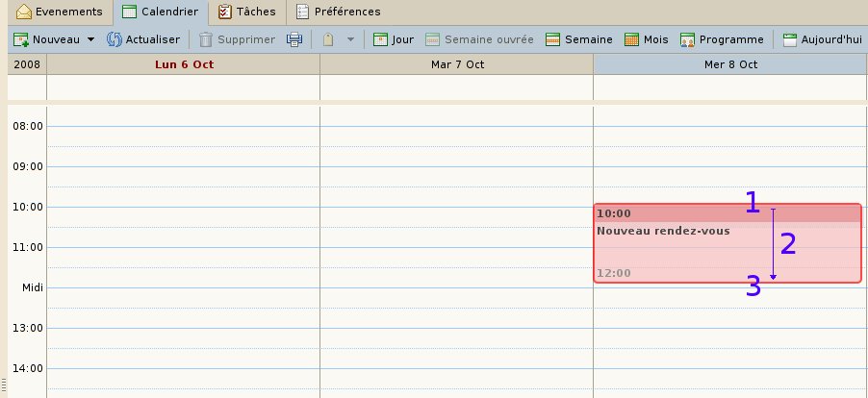Viewport: 868px width, 398px height.
Task: Click the Lun 6 Oct day header
Action: (x=184, y=63)
